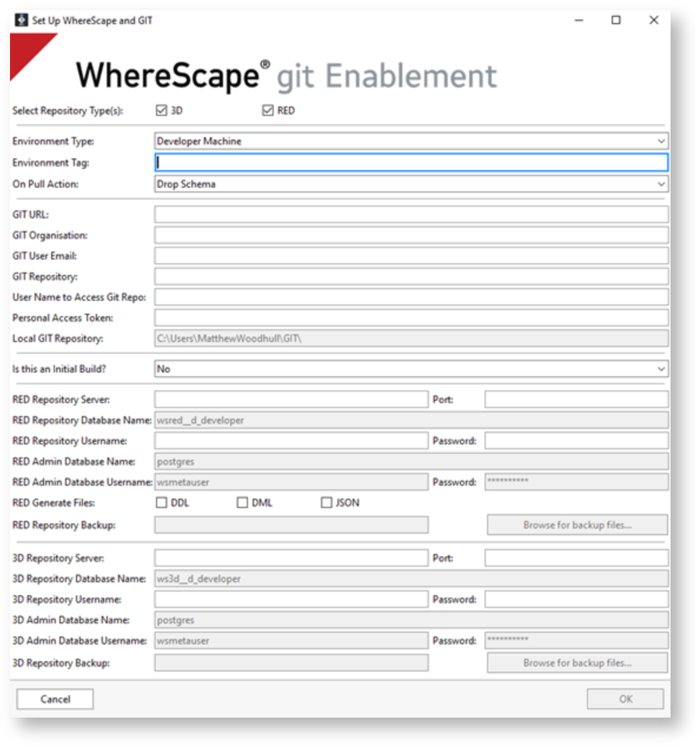The height and width of the screenshot is (747, 700).
Task: Click the GIT URL input field
Action: pos(412,214)
